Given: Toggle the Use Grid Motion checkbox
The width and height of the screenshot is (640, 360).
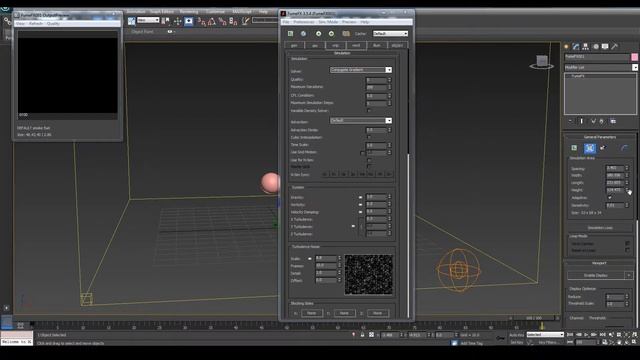Looking at the screenshot, I should click(x=362, y=153).
